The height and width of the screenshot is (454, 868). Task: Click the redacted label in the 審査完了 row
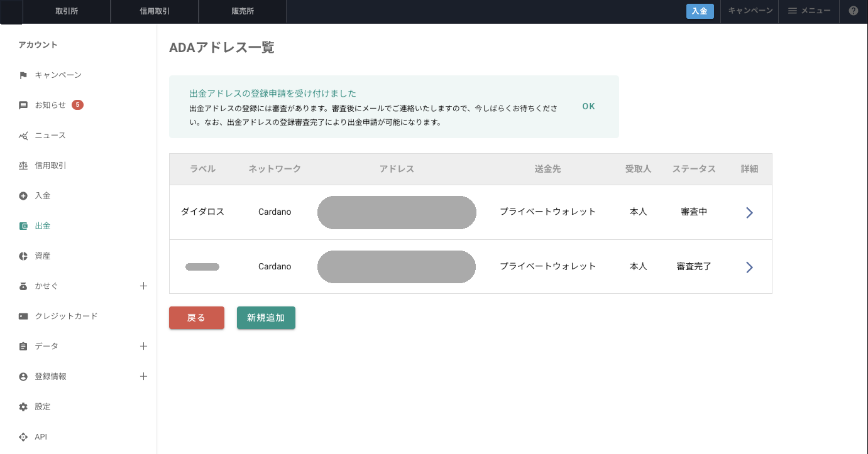click(x=202, y=267)
